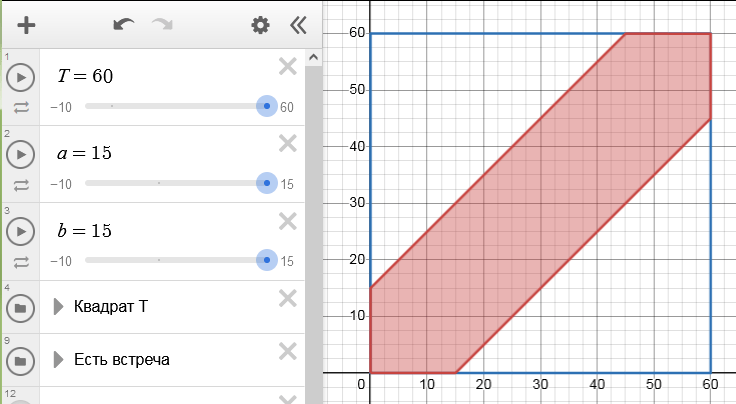The width and height of the screenshot is (736, 404).
Task: Open graph settings gear icon
Action: tap(260, 25)
